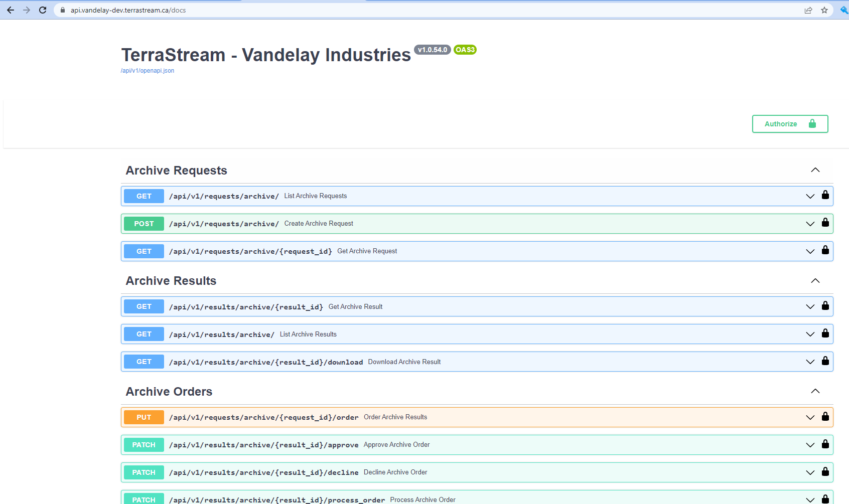The height and width of the screenshot is (504, 849).
Task: Click PATCH badge for Approve Archive Order
Action: [144, 445]
